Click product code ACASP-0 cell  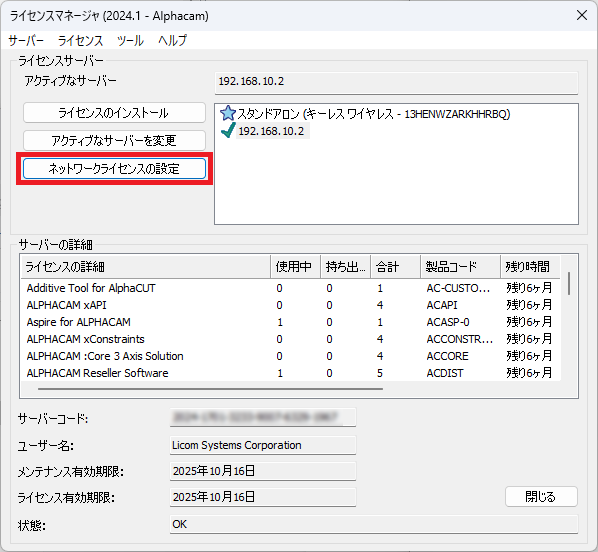448,322
